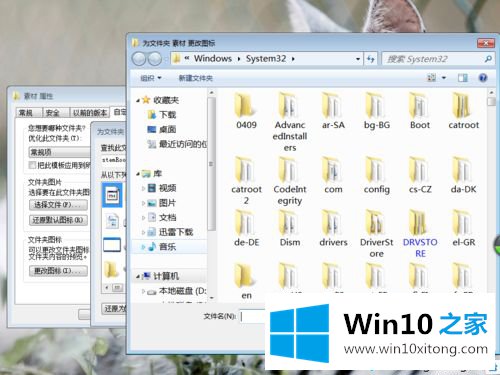Open the address bar history dropdown

click(358, 59)
